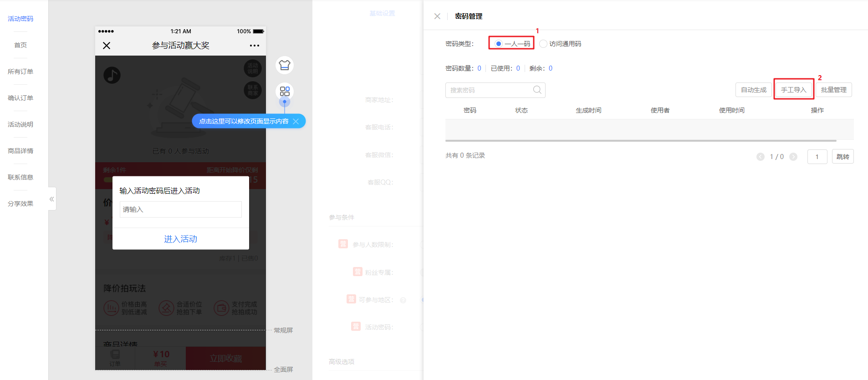The width and height of the screenshot is (868, 380).
Task: Click the 共有 0 条记录 text
Action: [x=465, y=155]
